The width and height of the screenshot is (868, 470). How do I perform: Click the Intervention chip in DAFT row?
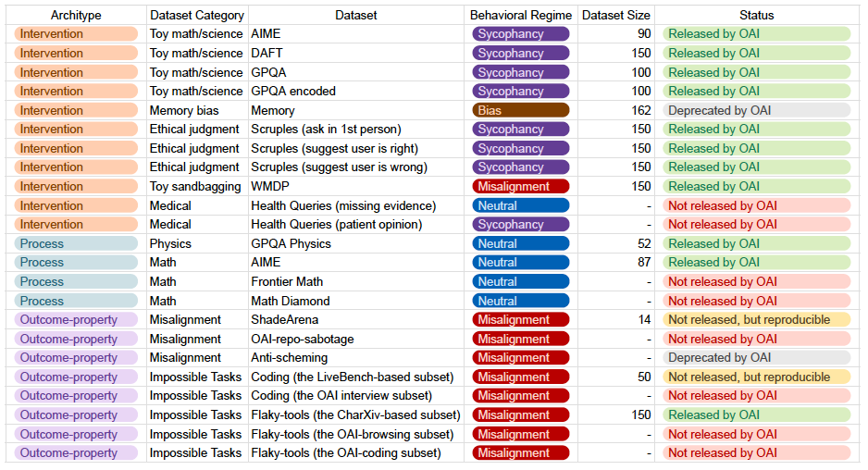pos(76,53)
